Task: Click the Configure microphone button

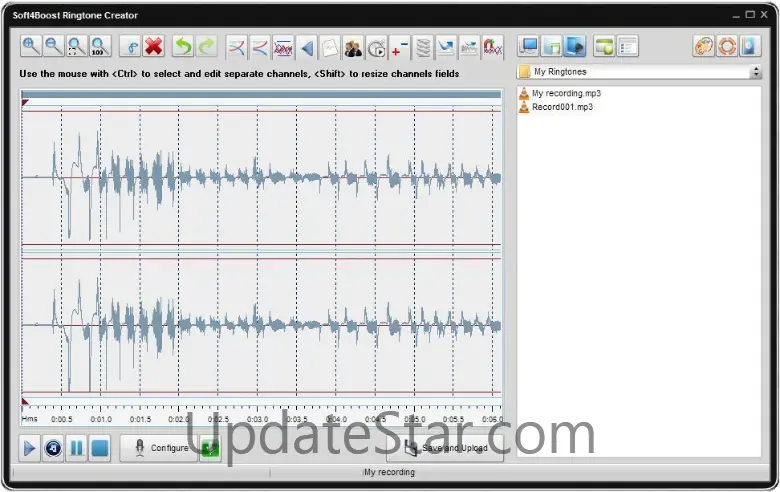Action: 160,448
